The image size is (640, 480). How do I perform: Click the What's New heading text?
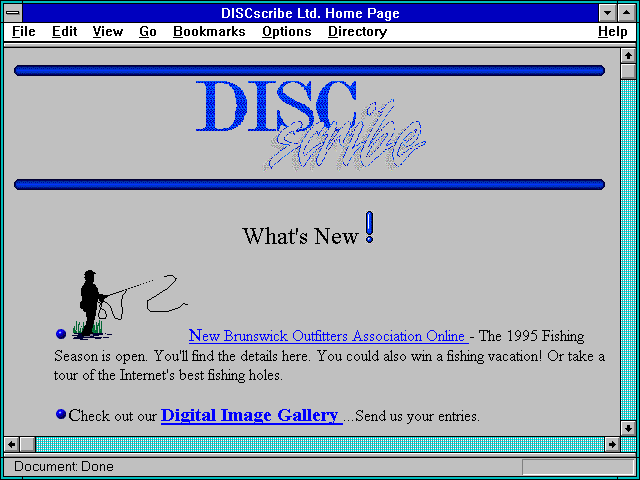pyautogui.click(x=300, y=236)
